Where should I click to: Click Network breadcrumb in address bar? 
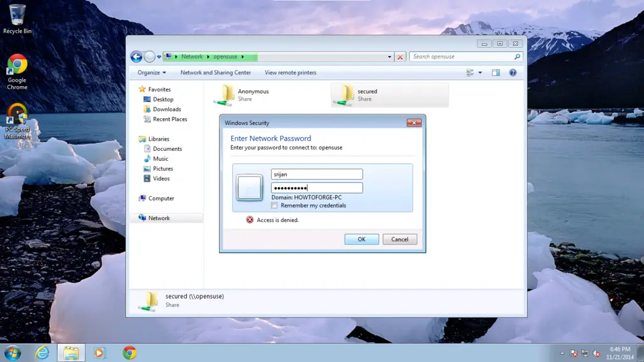coord(192,57)
